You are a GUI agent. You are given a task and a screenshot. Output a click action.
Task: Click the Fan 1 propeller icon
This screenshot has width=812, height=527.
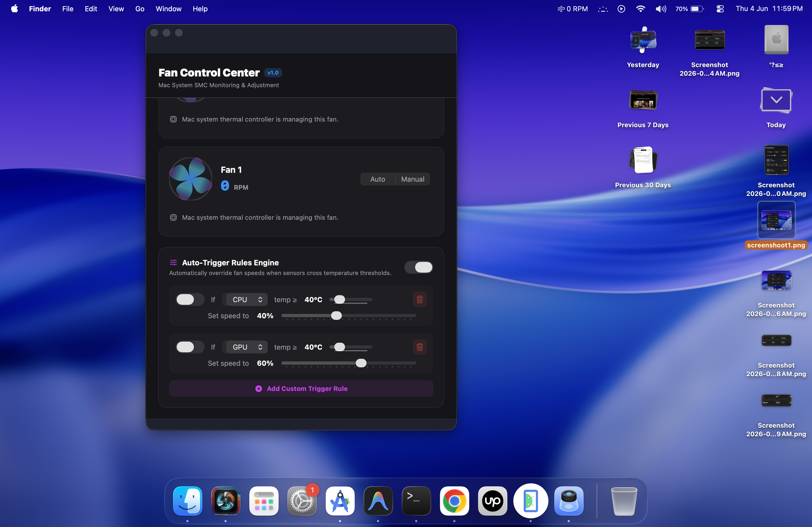[x=191, y=179]
